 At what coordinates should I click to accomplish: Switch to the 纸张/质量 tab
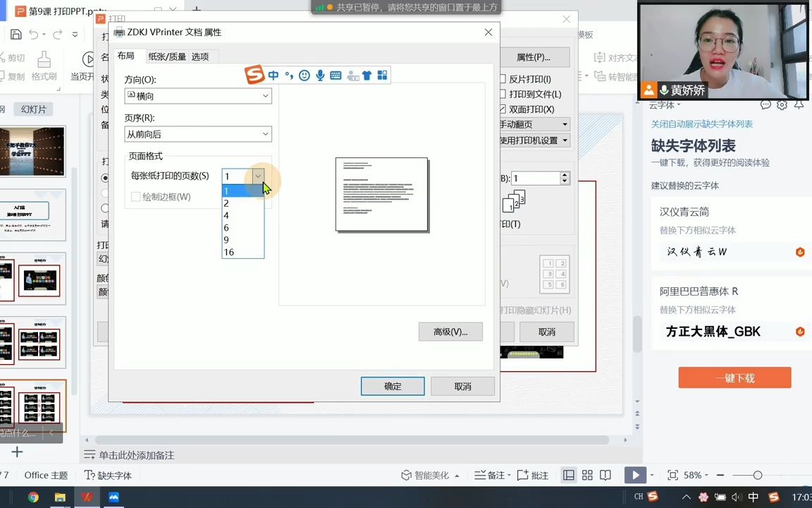167,56
